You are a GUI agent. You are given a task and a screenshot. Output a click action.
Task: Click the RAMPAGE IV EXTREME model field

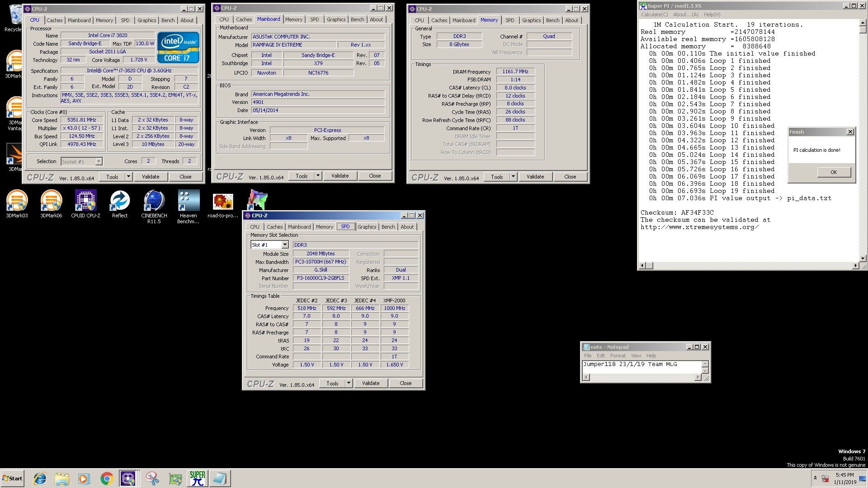point(294,45)
